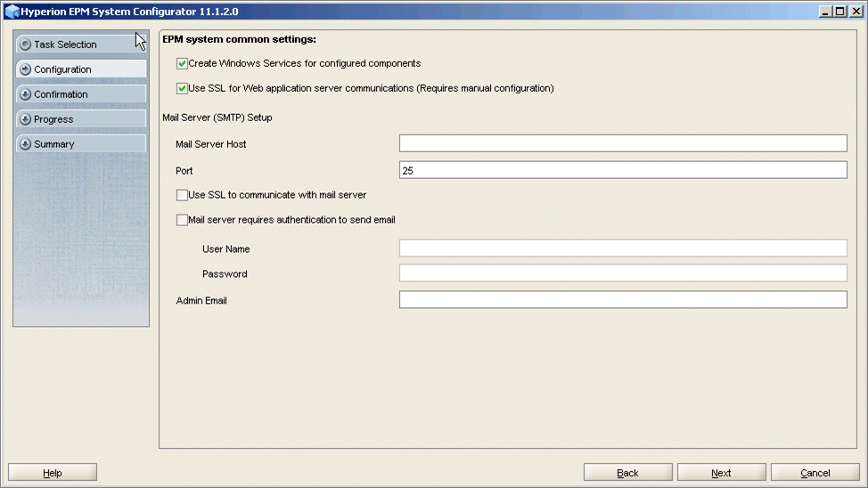Select the Confirmation step label
Image resolution: width=868 pixels, height=488 pixels.
[61, 94]
